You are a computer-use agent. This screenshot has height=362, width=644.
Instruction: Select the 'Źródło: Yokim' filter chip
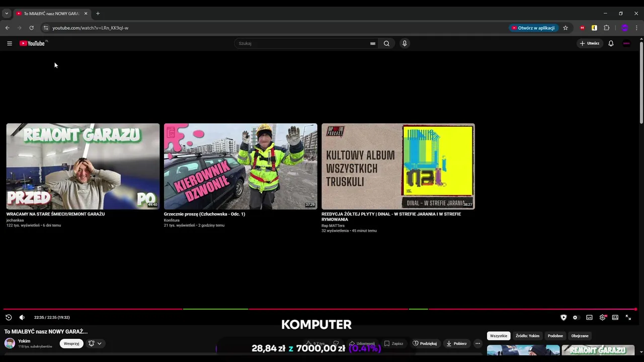[527, 336]
